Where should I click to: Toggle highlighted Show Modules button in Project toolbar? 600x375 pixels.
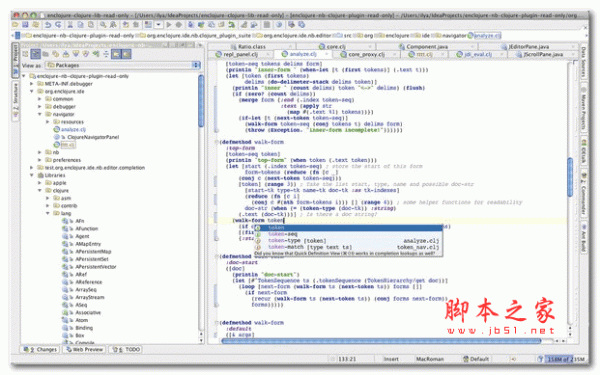tap(116, 54)
